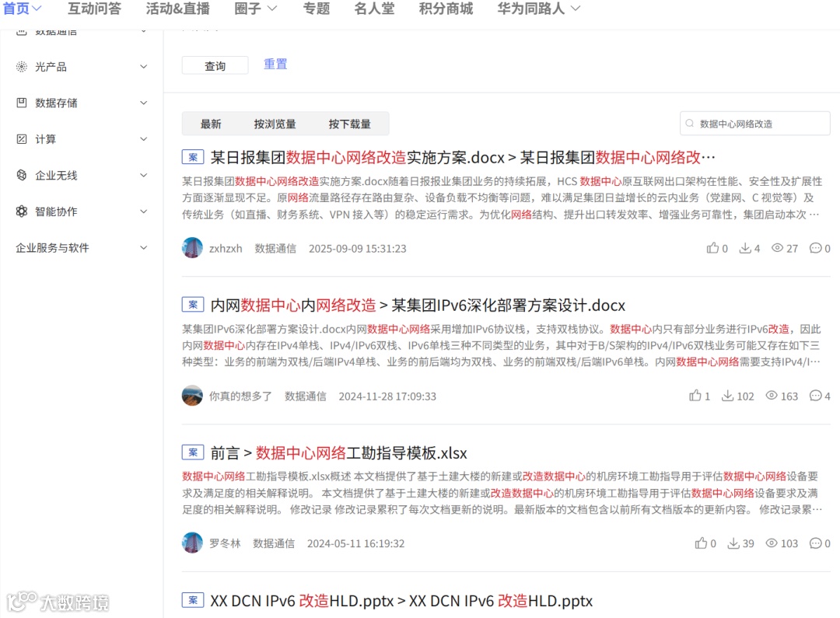
Task: Click the 罗冬林 author name
Action: [225, 543]
